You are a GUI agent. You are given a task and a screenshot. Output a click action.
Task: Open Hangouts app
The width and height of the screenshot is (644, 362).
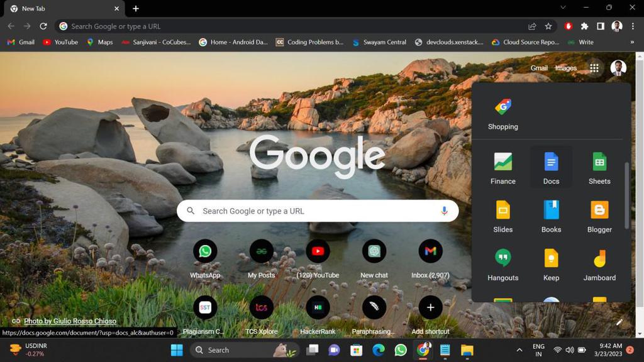click(x=502, y=265)
